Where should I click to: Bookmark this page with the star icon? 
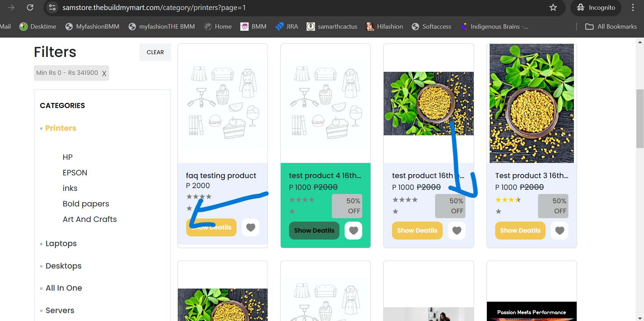point(553,7)
